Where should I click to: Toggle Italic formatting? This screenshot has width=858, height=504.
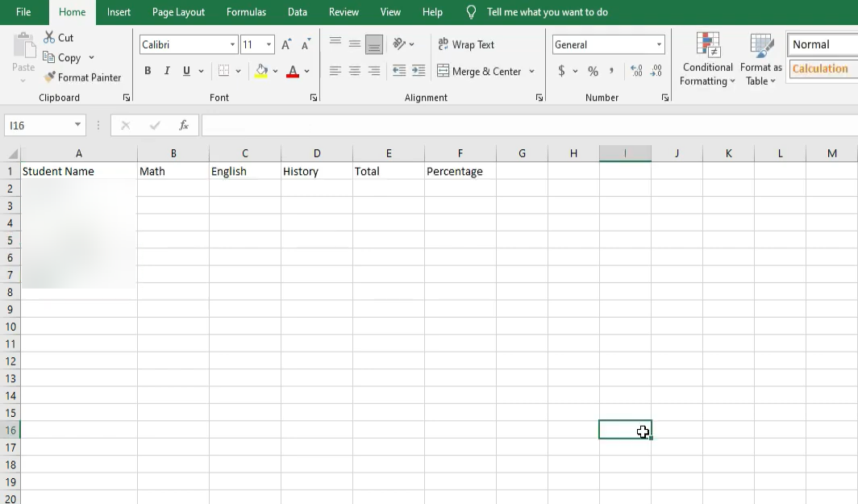(167, 71)
